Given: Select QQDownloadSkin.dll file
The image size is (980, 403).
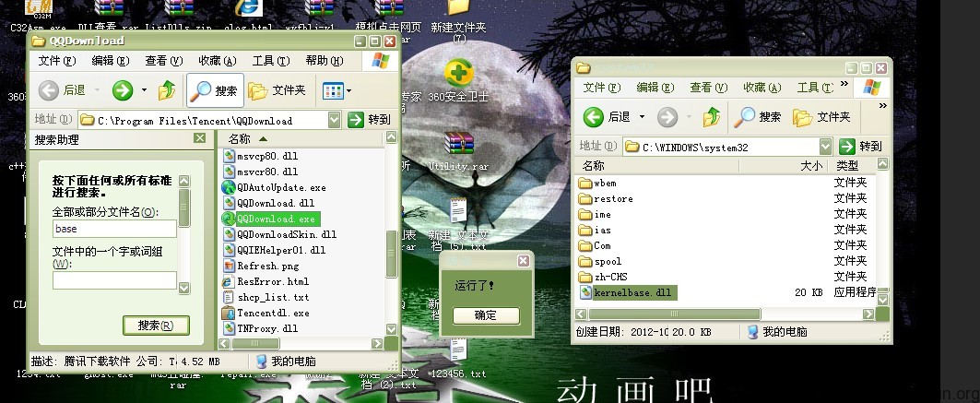Looking at the screenshot, I should pyautogui.click(x=280, y=234).
